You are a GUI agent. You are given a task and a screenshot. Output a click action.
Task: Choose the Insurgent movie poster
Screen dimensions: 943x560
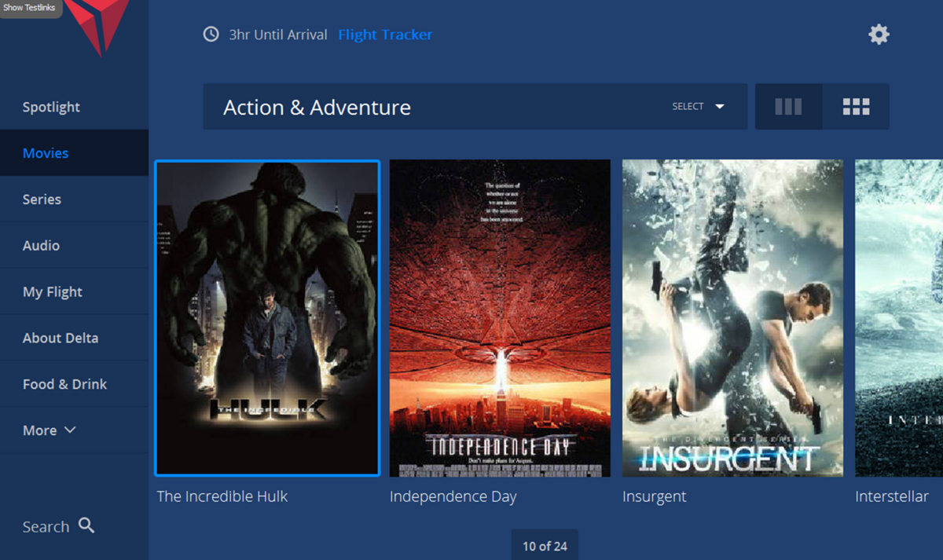[x=732, y=318]
